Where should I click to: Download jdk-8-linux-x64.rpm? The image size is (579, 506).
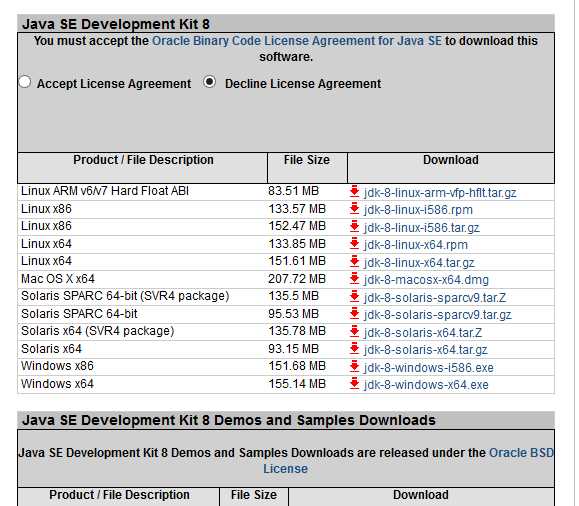click(x=415, y=245)
